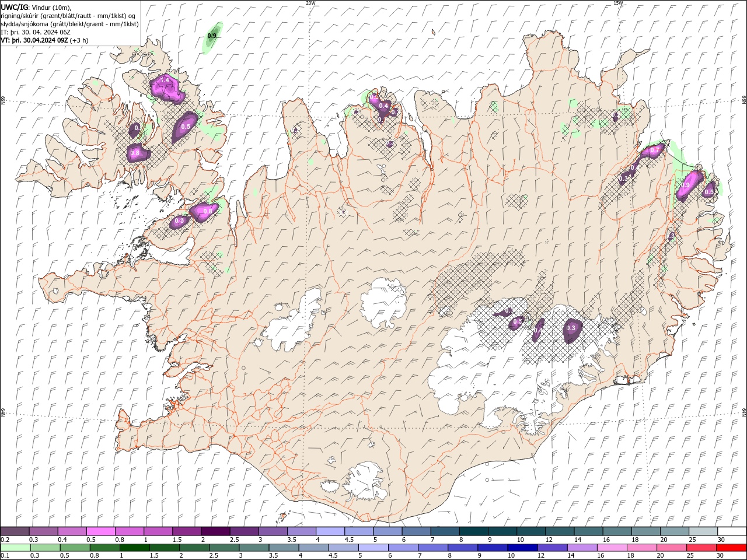
Task: Click the pale grey swatch between 25 and 30 in top legend row
Action: point(703,531)
